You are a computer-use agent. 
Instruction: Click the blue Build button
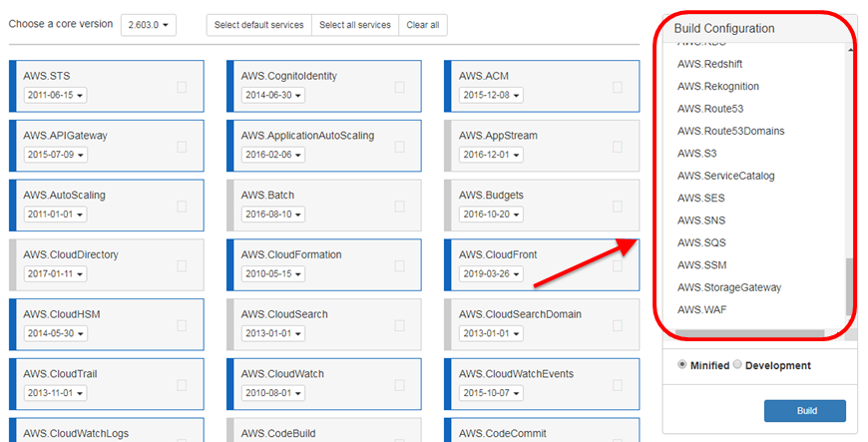(805, 411)
